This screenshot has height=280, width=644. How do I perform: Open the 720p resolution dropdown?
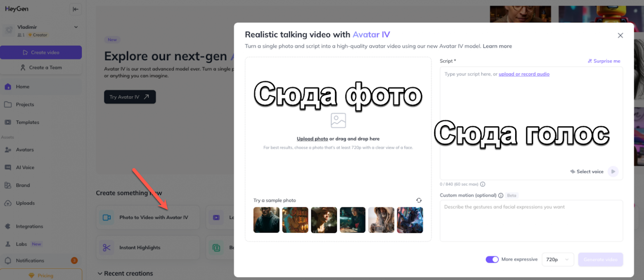(558, 259)
